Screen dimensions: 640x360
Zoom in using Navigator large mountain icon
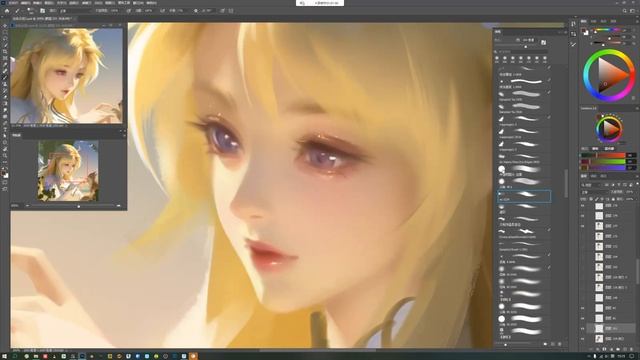pyautogui.click(x=119, y=206)
